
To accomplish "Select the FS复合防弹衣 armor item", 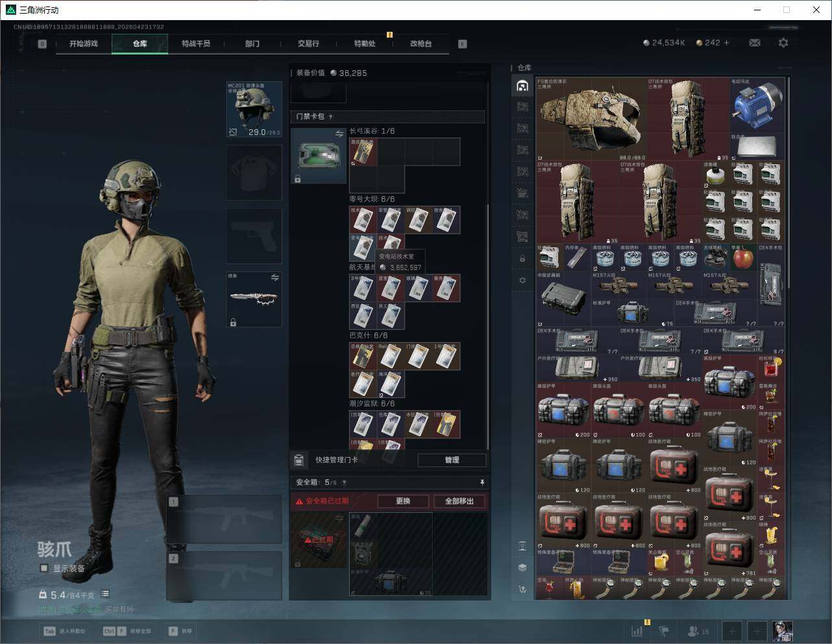I will coord(591,118).
